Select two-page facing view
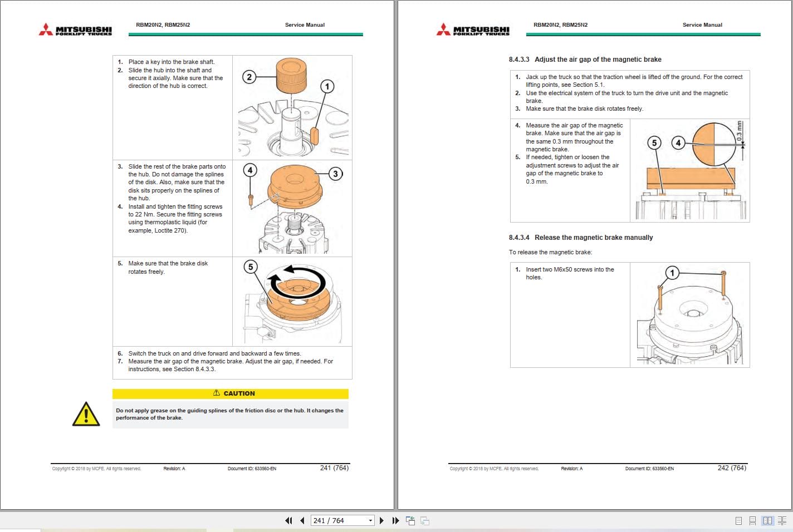Viewport: 793px width, 532px height. 767,521
